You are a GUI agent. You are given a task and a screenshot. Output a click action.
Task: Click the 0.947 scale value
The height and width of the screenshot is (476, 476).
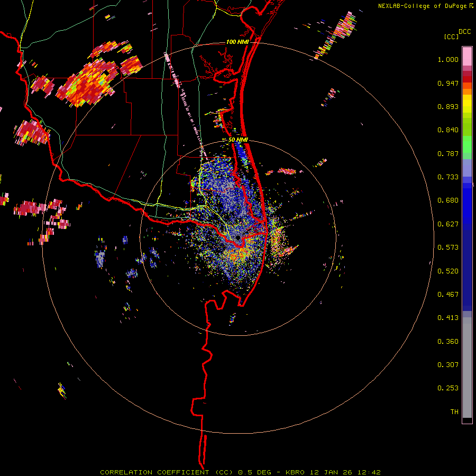[x=448, y=83]
